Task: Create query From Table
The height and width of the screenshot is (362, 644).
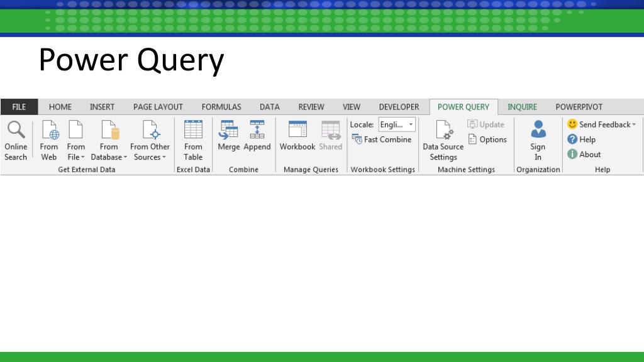Action: (193, 140)
